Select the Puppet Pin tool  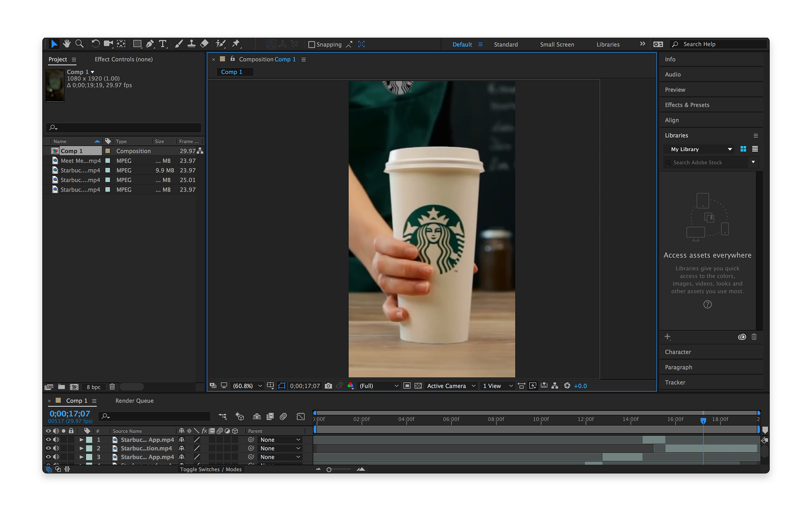(x=236, y=44)
